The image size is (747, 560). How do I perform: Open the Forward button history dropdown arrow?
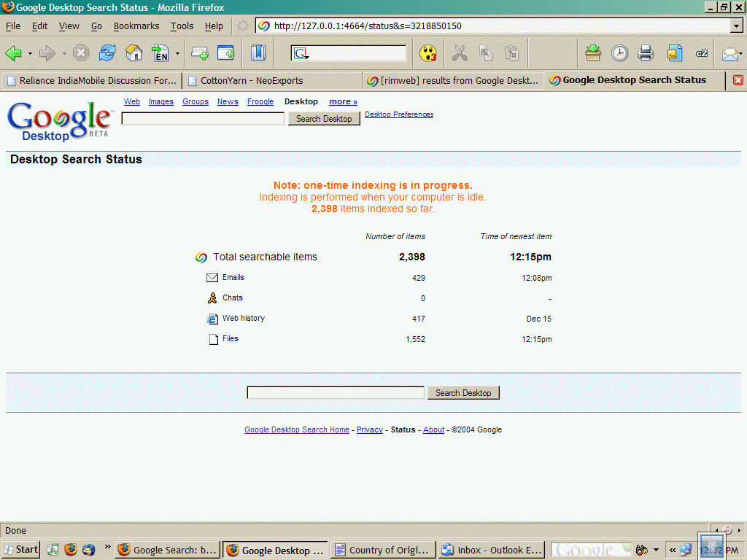(64, 53)
